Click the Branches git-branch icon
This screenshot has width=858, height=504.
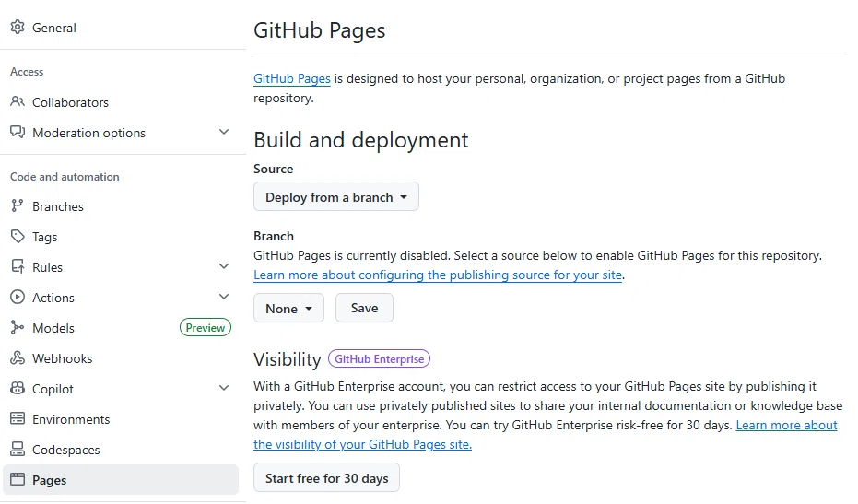tap(18, 205)
